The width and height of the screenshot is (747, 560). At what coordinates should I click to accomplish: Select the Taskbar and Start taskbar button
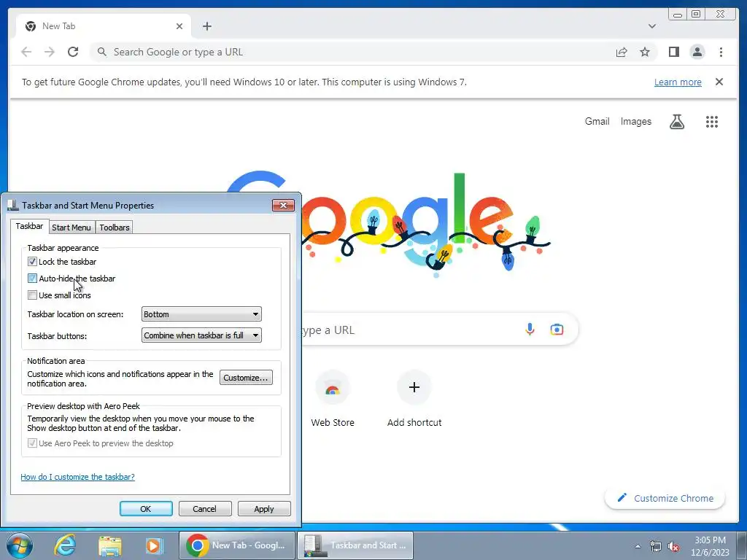[355, 545]
